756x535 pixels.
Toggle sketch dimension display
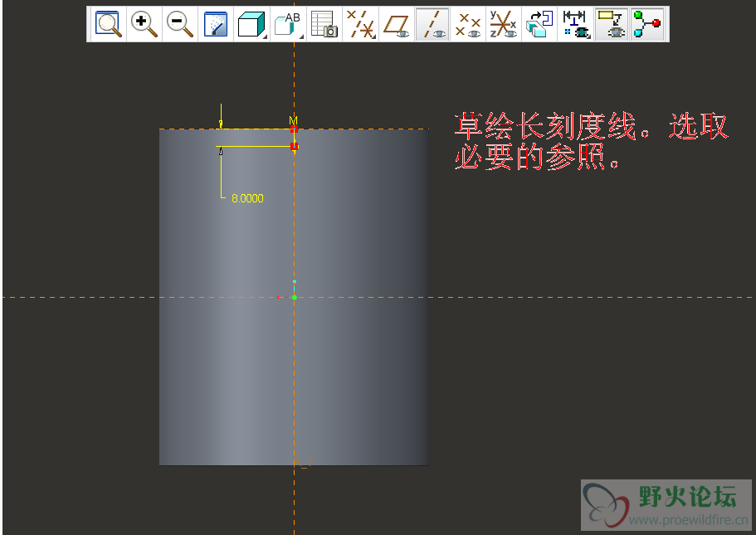click(576, 24)
